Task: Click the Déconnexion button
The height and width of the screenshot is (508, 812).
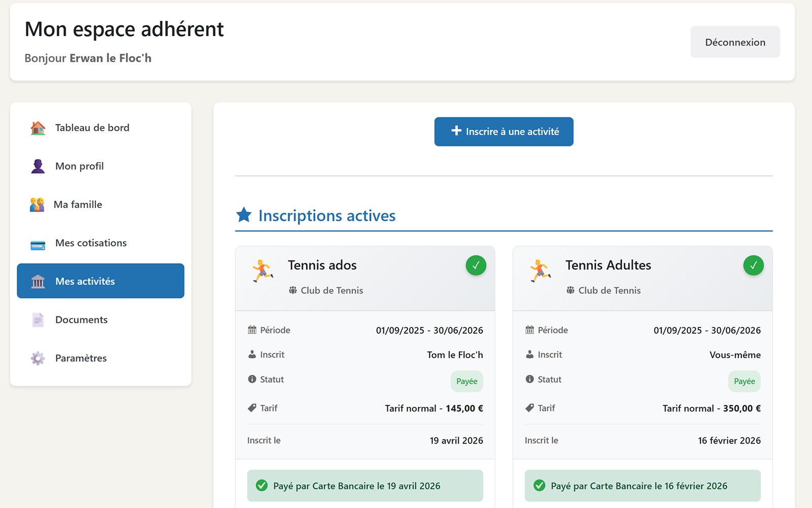Action: coord(735,42)
